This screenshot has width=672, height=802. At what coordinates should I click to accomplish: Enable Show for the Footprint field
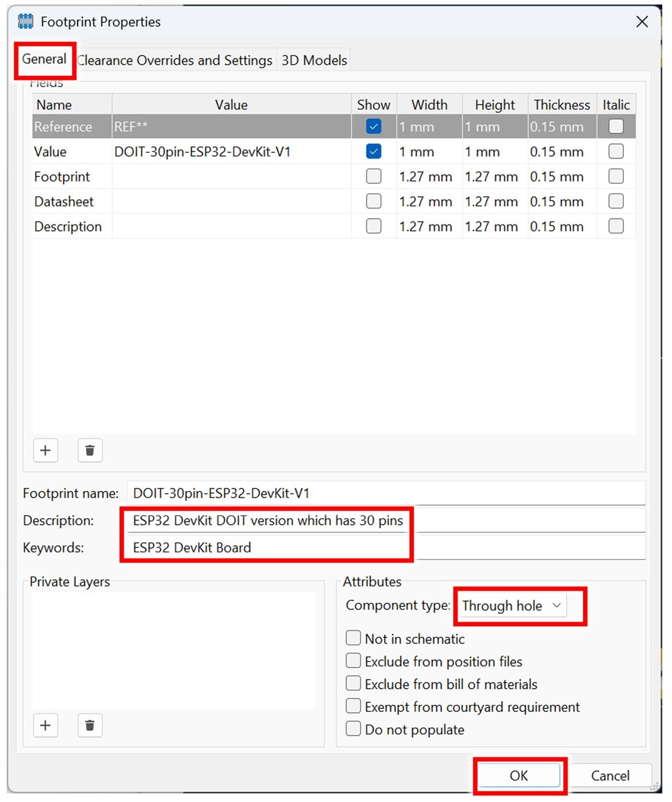pyautogui.click(x=374, y=176)
